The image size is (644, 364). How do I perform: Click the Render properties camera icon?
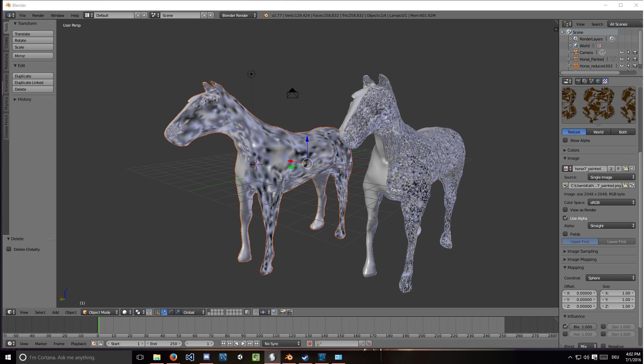578,81
